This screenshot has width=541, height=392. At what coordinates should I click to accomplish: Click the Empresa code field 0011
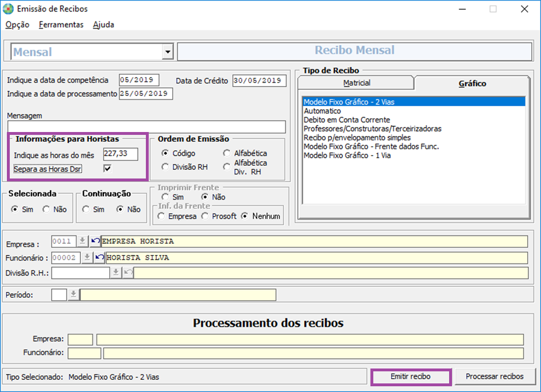(64, 241)
